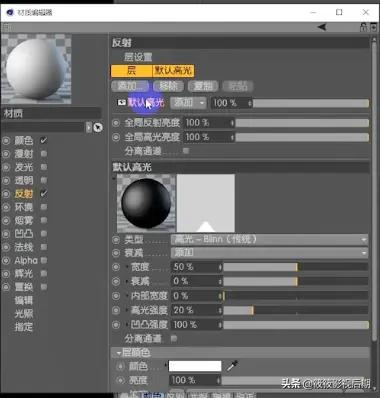Click the dot icon left of 凹凸 channel
The width and height of the screenshot is (380, 398).
pos(6,234)
